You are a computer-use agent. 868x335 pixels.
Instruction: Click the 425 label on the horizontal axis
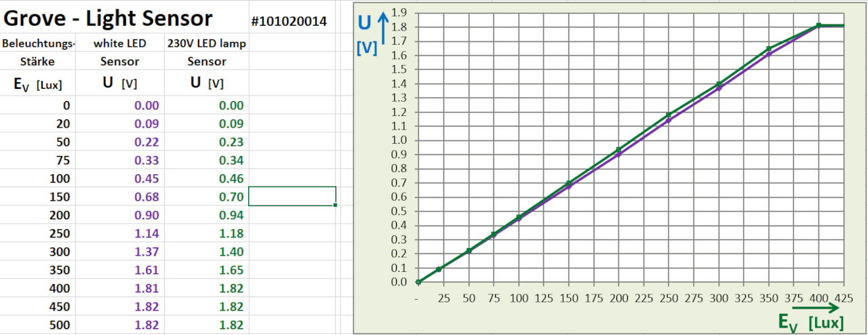coord(844,297)
